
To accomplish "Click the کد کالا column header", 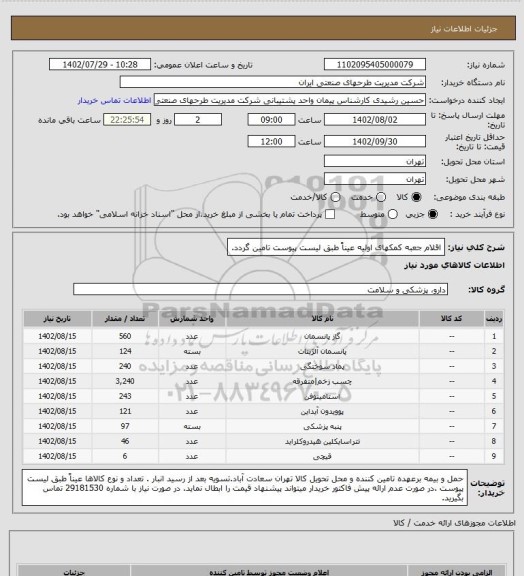I will tap(452, 319).
